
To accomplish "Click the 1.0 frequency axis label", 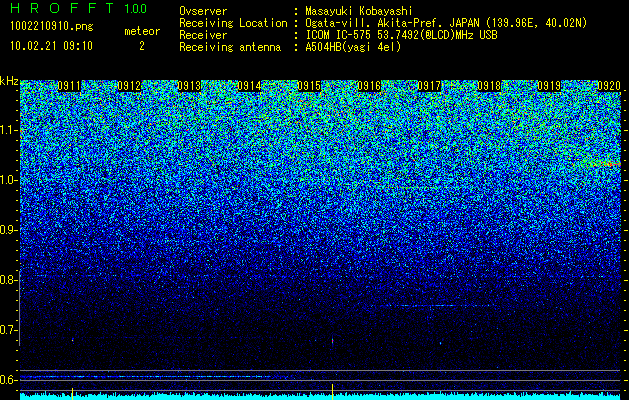I will coord(7,180).
